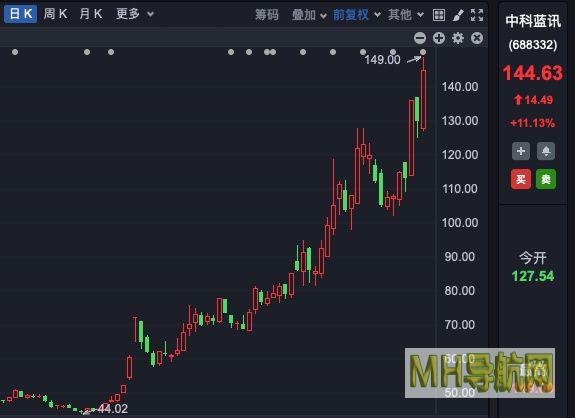Expand the 其他 options dropdown
The width and height of the screenshot is (575, 418).
click(406, 15)
